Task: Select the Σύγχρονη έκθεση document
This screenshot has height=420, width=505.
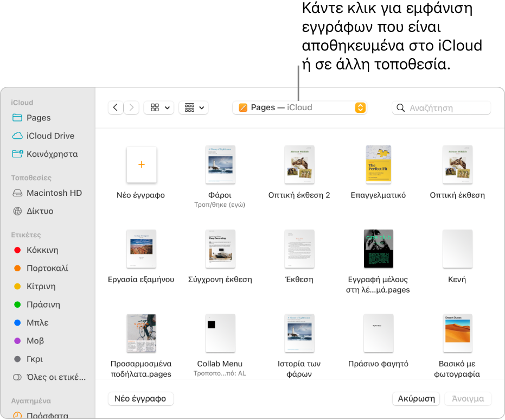Action: 220,249
